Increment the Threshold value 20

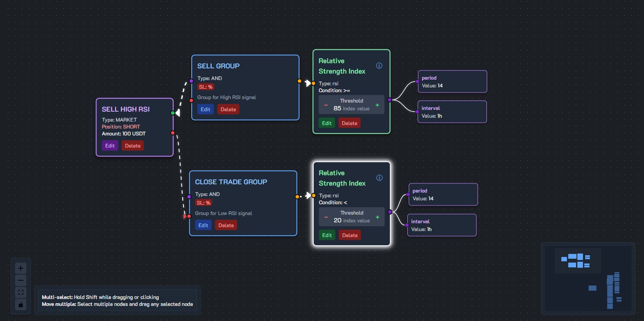point(377,217)
